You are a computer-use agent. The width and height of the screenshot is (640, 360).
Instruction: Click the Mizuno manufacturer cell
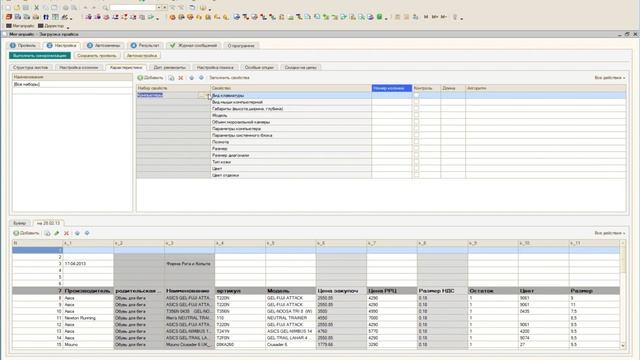[88, 344]
